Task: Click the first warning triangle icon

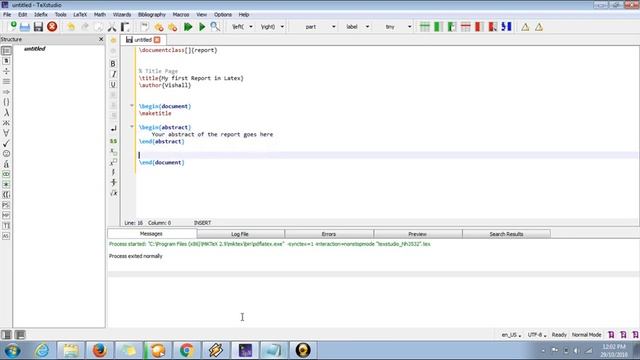Action: point(525,27)
